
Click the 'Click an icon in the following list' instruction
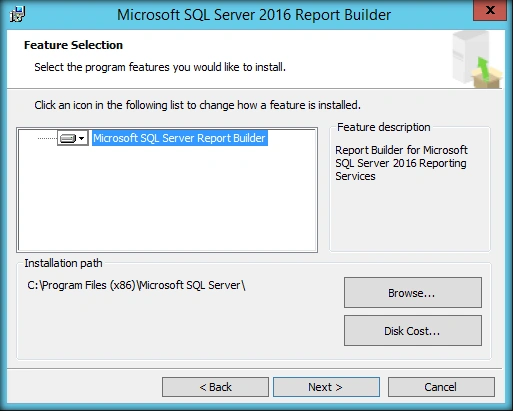coord(197,105)
